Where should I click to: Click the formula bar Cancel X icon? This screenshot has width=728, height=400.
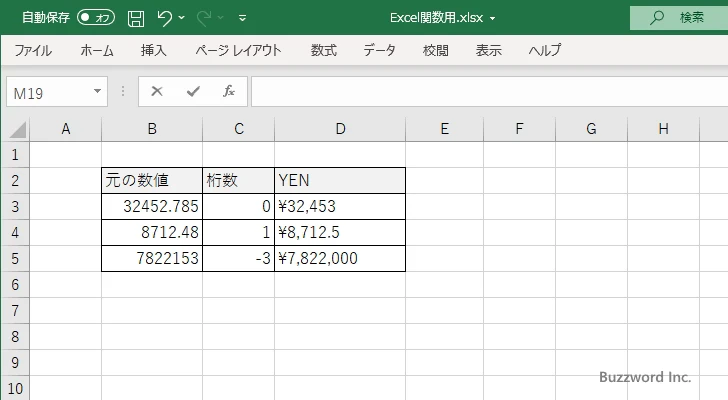tap(157, 91)
